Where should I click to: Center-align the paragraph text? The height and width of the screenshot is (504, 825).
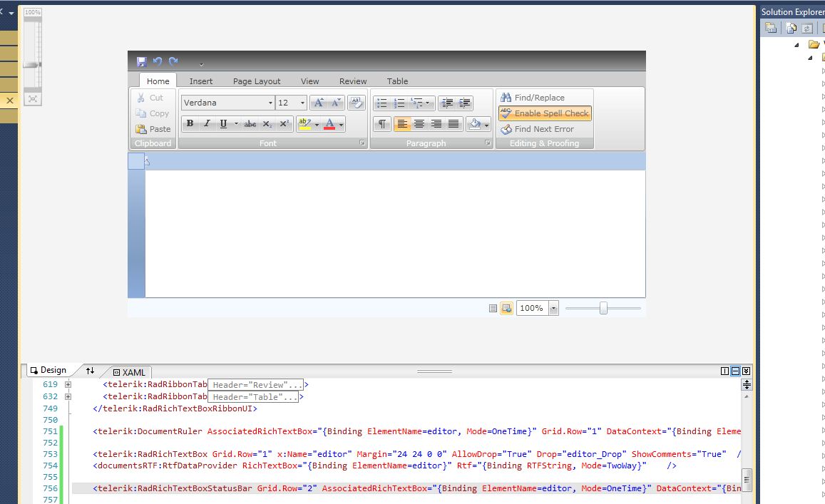(x=419, y=124)
